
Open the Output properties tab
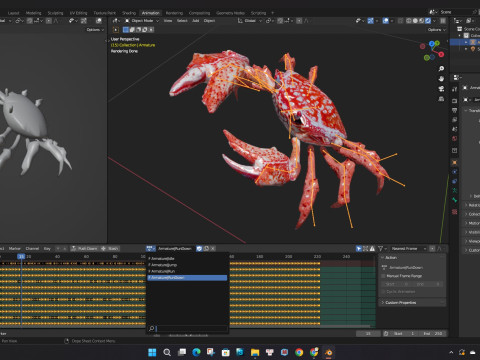click(x=454, y=110)
